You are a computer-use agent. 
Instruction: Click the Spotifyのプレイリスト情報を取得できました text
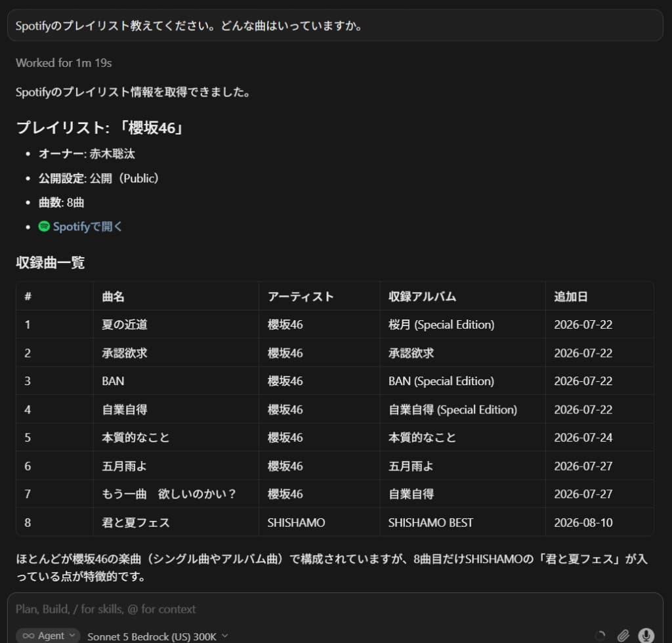click(x=133, y=92)
